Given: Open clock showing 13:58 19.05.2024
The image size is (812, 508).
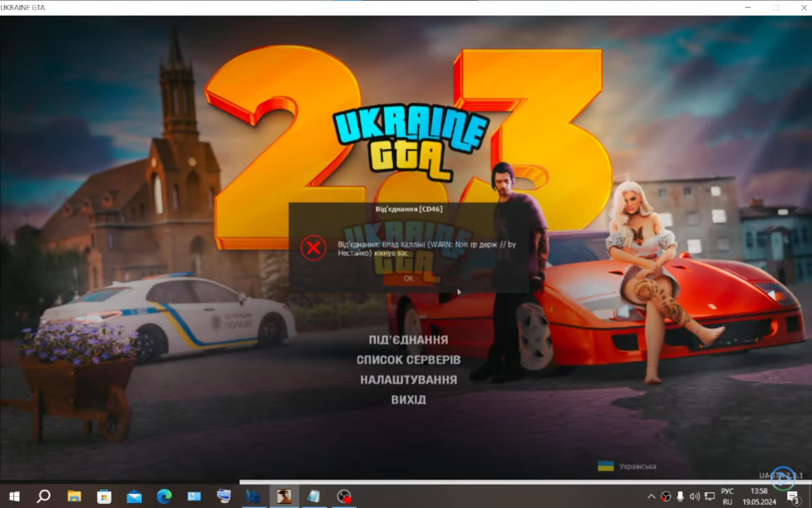Looking at the screenshot, I should click(x=759, y=496).
